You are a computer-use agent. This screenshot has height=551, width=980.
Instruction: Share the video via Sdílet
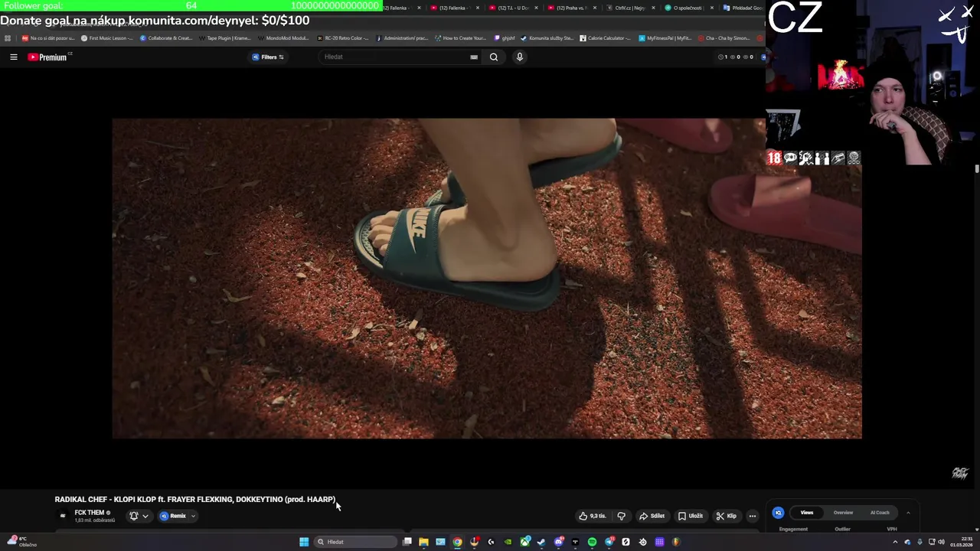pyautogui.click(x=652, y=516)
